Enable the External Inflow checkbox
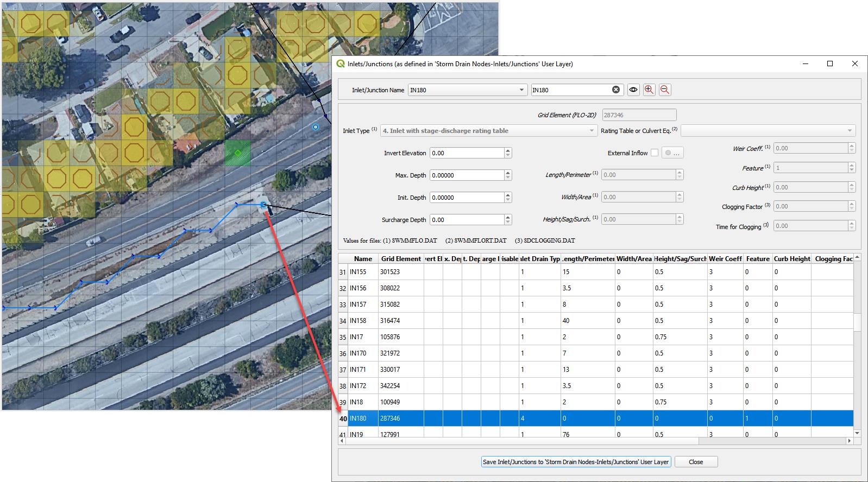Screen dimensions: 868x482 [655, 153]
